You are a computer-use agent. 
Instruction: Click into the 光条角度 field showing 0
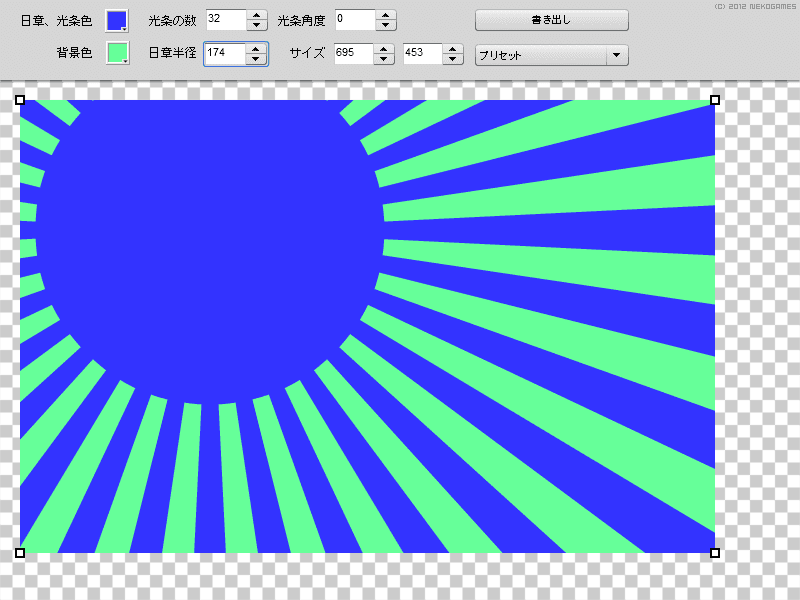pos(355,20)
